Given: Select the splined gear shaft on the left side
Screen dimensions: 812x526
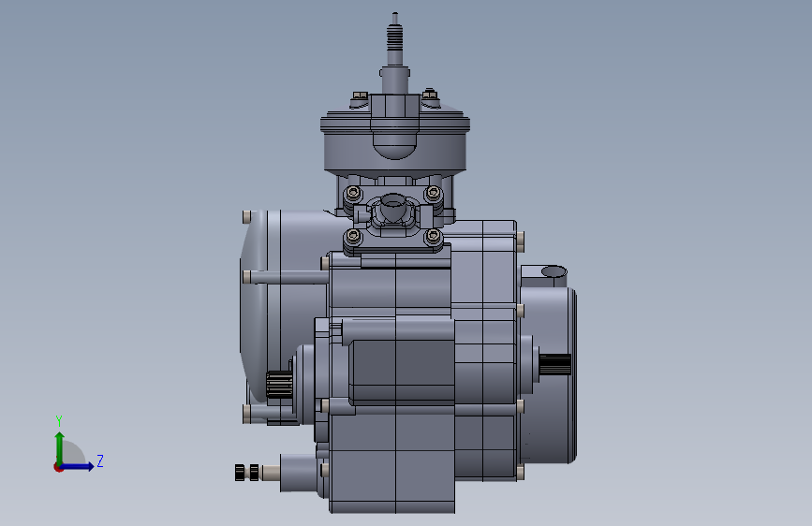Looking at the screenshot, I should [x=279, y=385].
